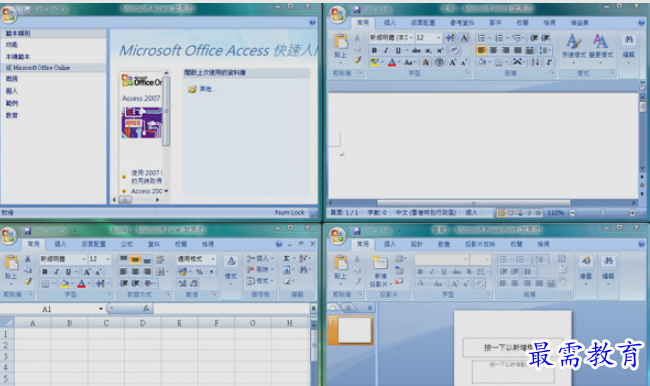Toggle middle vertical alignment in the Excel ribbon

click(135, 260)
